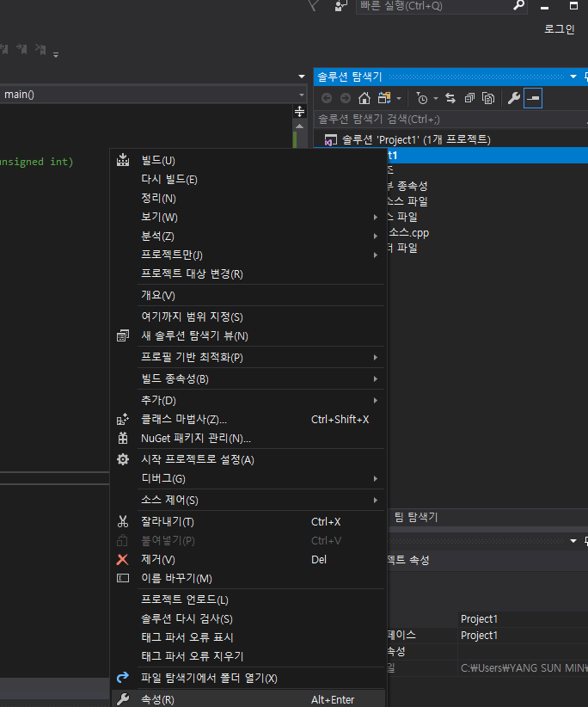Open dropdown arrow next to pending changes filter
This screenshot has height=707, width=588.
(436, 98)
